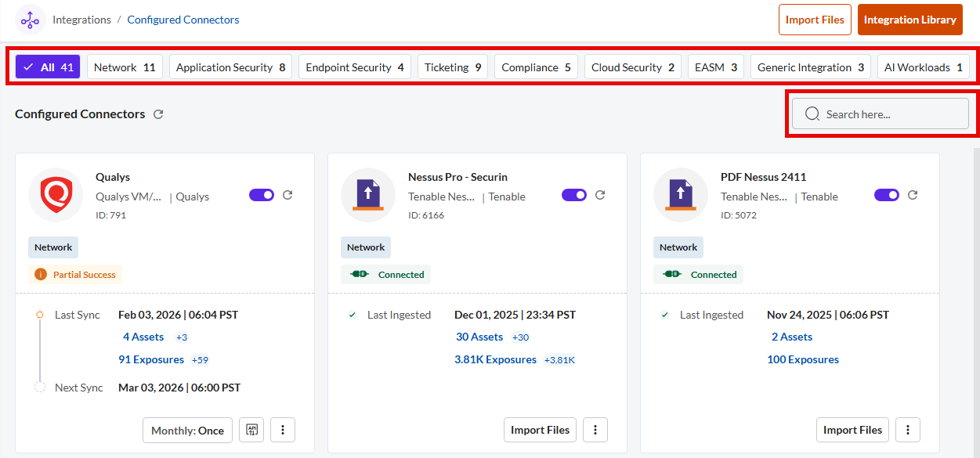Filter by Ticketing 9 category
This screenshot has width=980, height=458.
453,67
